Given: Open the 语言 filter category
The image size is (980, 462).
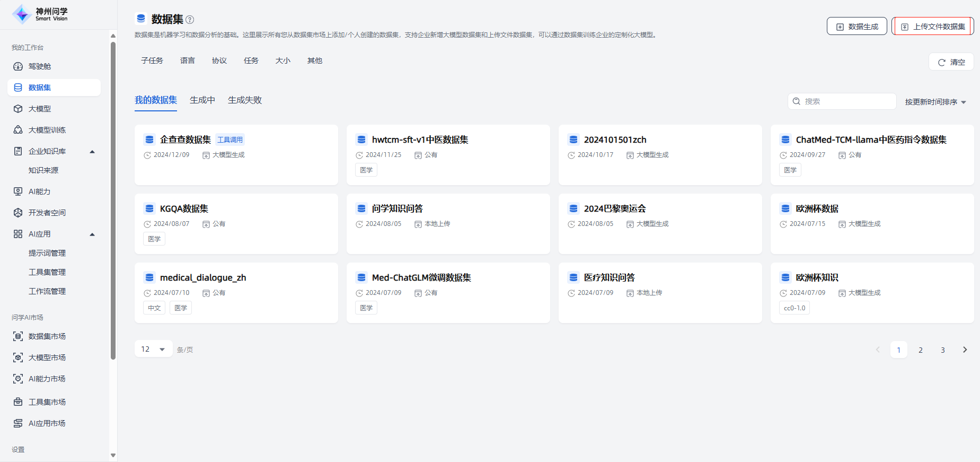Looking at the screenshot, I should pyautogui.click(x=188, y=60).
